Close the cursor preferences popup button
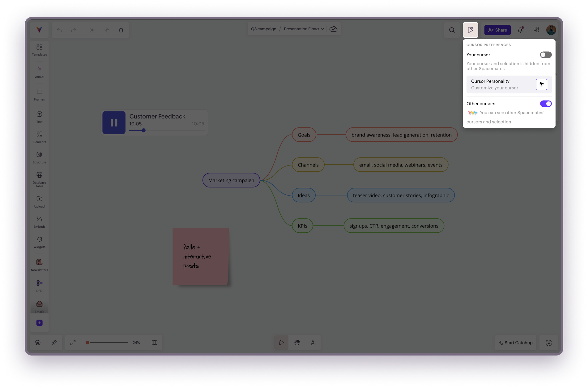This screenshot has width=588, height=388. tap(471, 30)
